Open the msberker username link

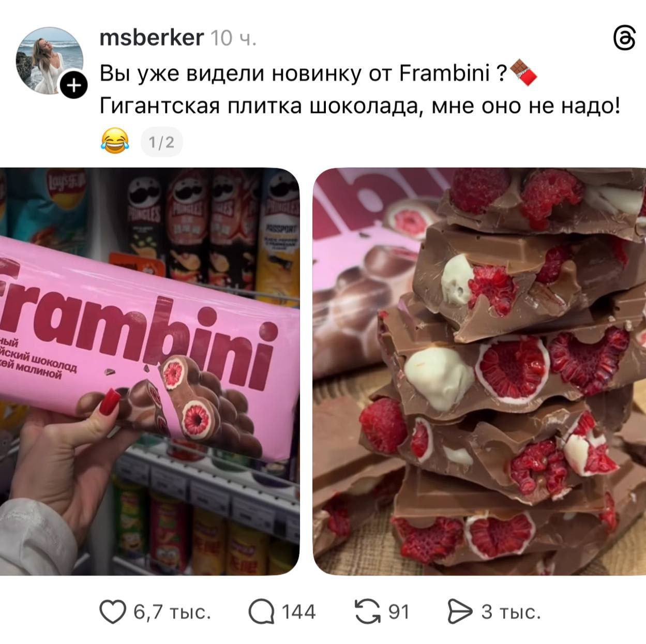(152, 38)
